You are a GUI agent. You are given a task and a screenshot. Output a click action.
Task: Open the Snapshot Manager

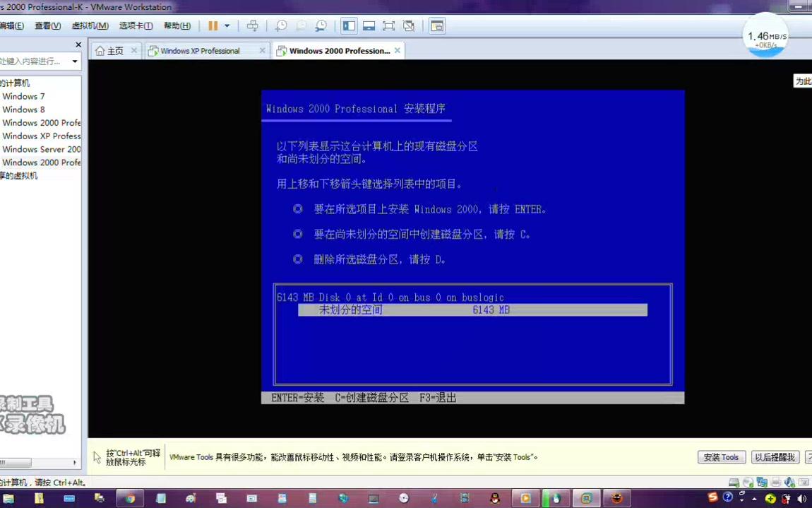pos(321,25)
